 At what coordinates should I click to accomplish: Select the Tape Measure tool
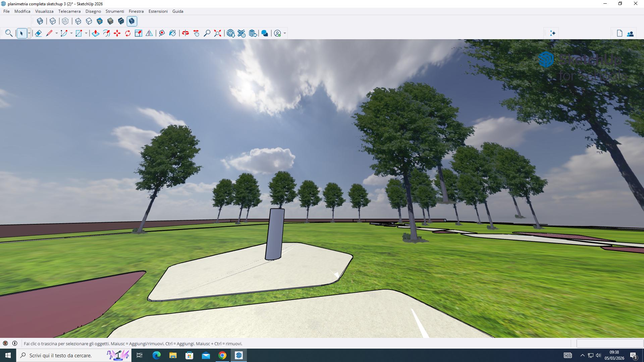pyautogui.click(x=162, y=33)
